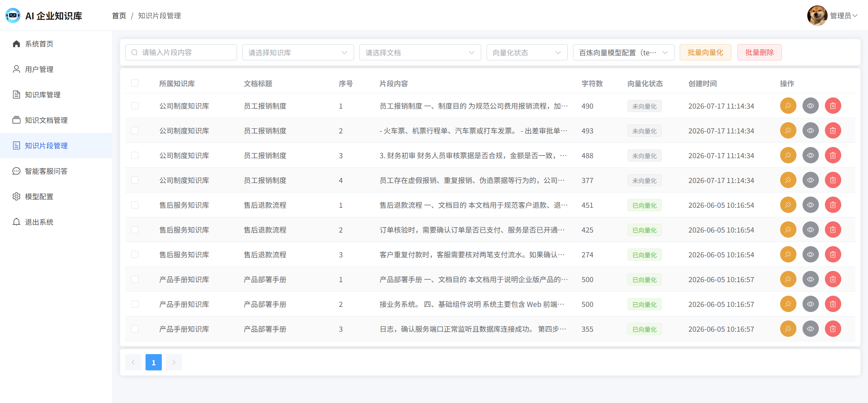Vectorize 产品部署手册 fragment number 2
The height and width of the screenshot is (403, 868).
788,304
